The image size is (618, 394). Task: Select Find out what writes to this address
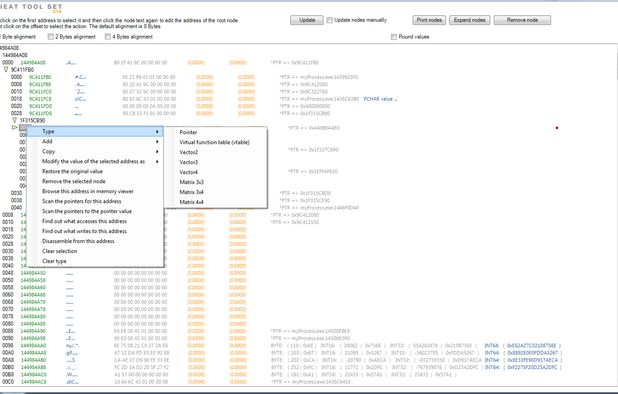coord(95,231)
